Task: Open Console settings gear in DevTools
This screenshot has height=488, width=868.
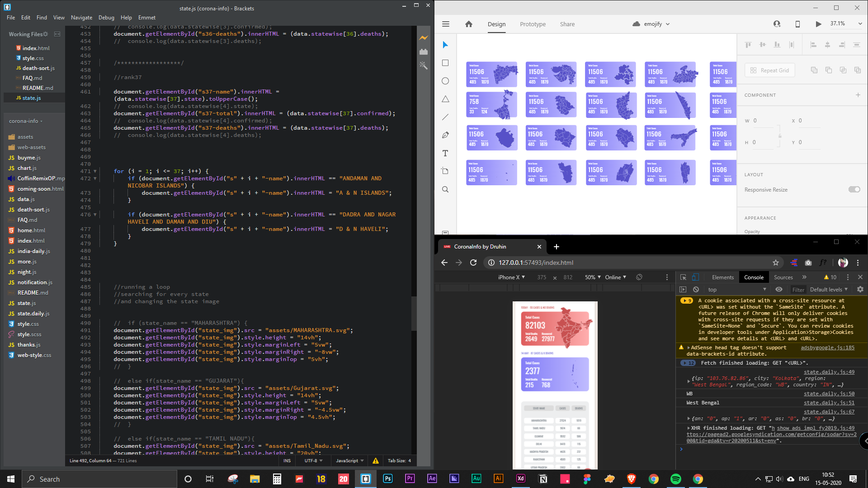Action: pos(860,290)
